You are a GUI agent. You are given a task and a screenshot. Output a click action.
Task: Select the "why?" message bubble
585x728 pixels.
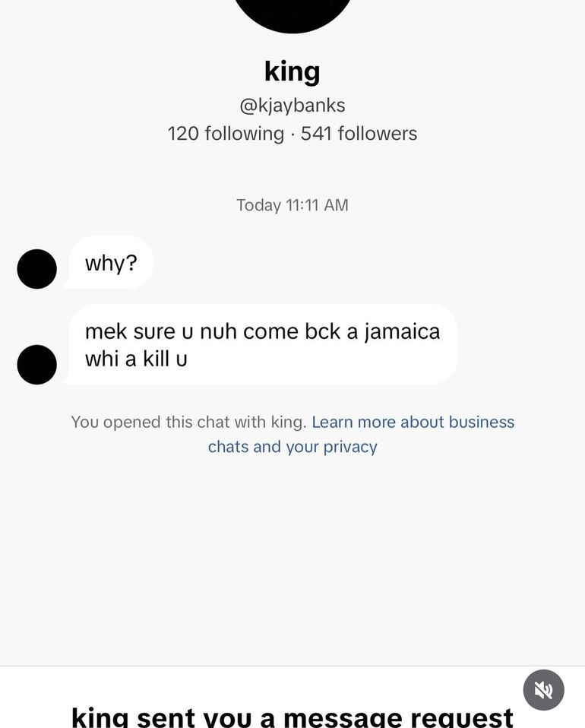[x=111, y=263]
